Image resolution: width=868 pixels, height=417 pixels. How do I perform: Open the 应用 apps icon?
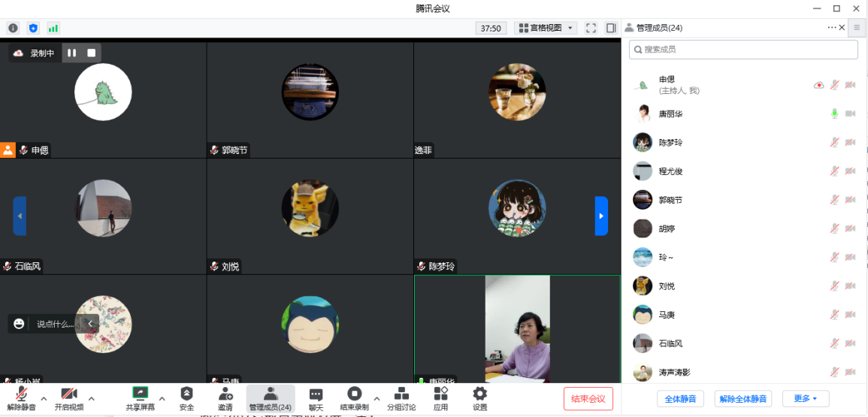(440, 397)
